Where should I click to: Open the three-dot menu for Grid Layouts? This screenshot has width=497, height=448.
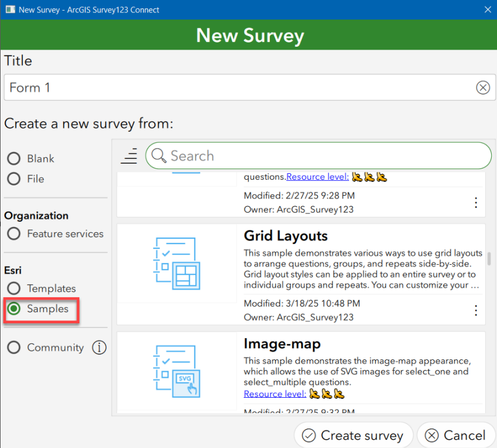coord(476,310)
